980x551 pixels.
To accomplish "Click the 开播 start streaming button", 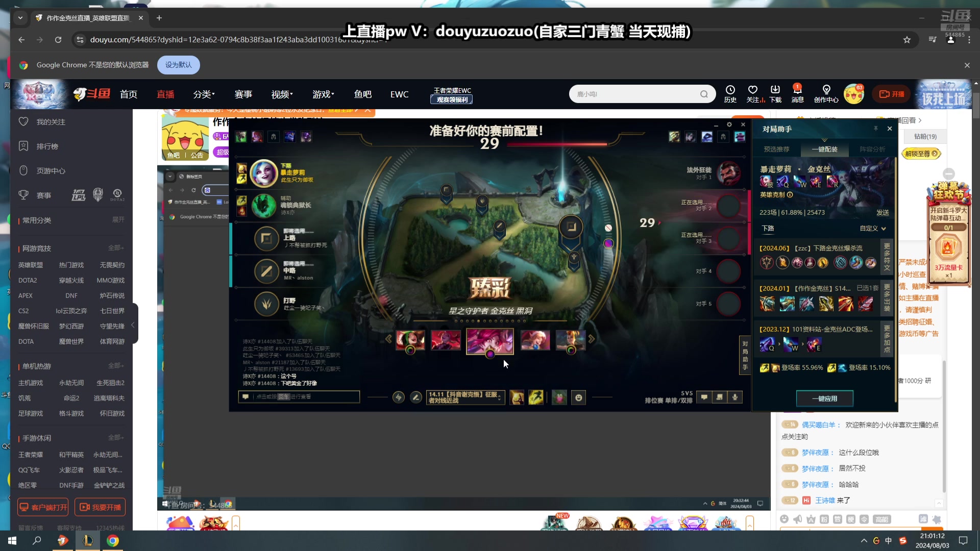I will pos(892,94).
